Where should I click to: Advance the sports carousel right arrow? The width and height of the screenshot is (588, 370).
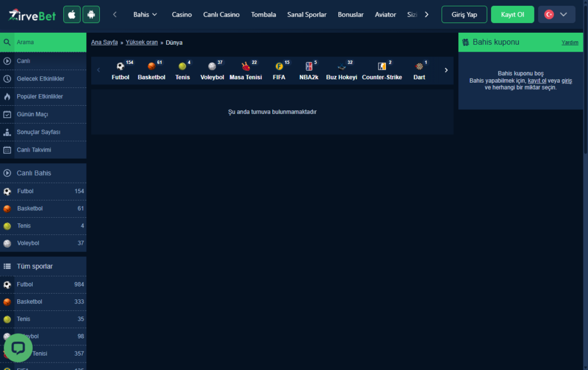click(446, 70)
